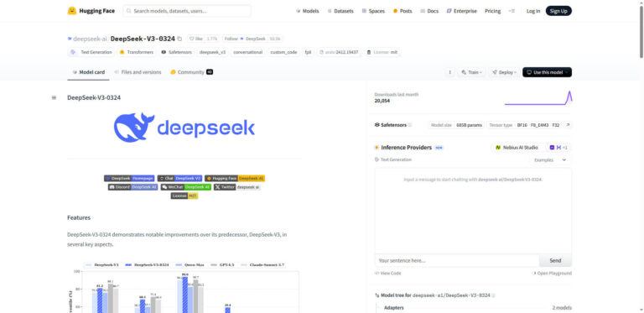Image resolution: width=644 pixels, height=313 pixels.
Task: Open the three-dot more actions menu
Action: 449,72
